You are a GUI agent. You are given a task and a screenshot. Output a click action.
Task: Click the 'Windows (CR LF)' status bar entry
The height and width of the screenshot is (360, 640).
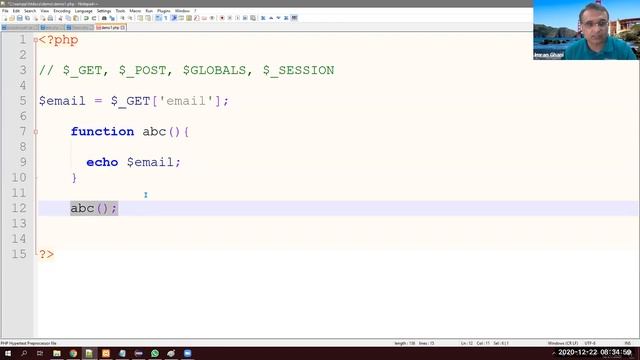[562, 343]
